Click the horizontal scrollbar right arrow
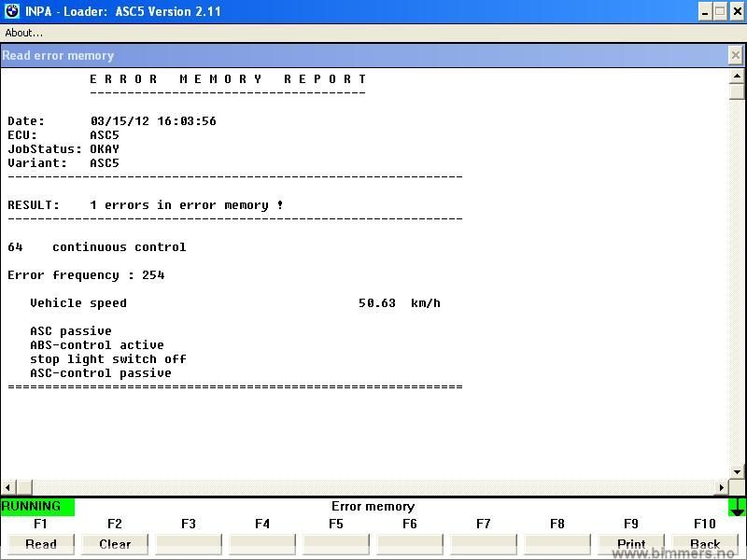747x560 pixels. (x=721, y=487)
